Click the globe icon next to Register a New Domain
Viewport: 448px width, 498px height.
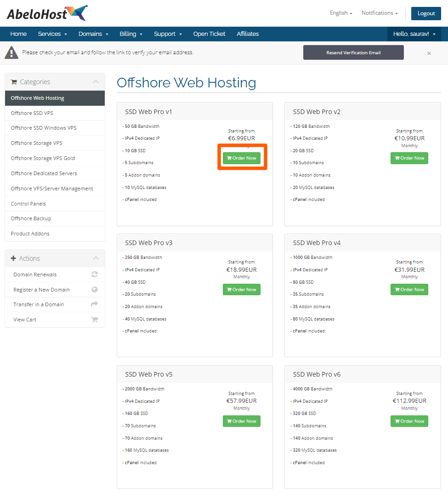point(94,289)
